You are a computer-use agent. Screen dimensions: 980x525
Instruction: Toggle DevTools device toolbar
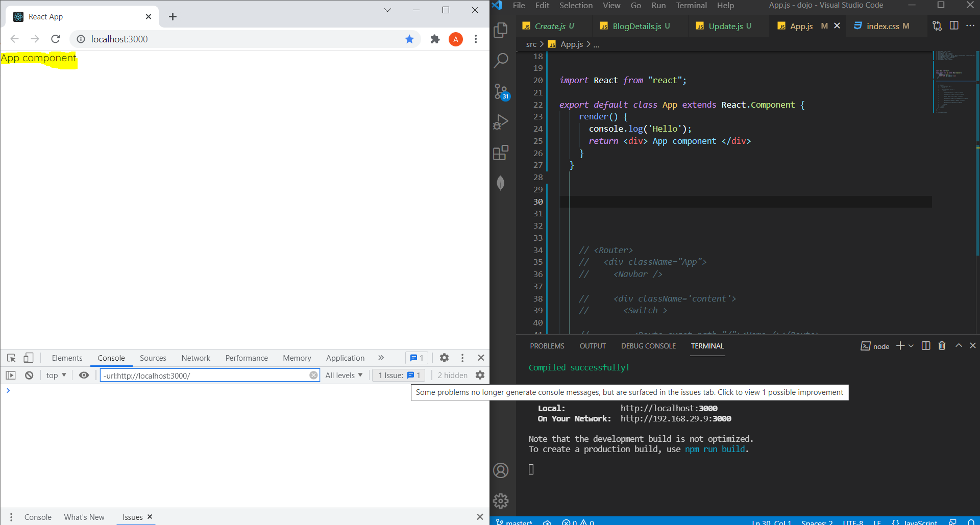pos(29,358)
